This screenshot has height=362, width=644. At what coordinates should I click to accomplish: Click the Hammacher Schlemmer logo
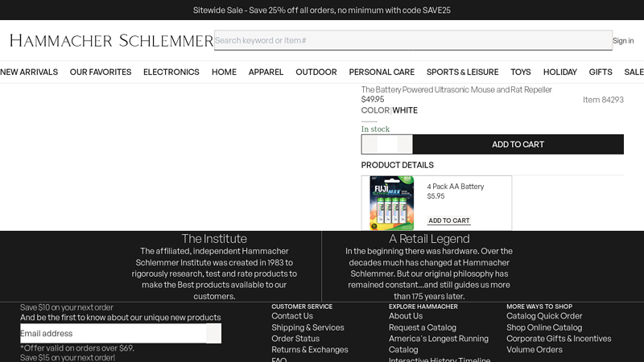111,41
